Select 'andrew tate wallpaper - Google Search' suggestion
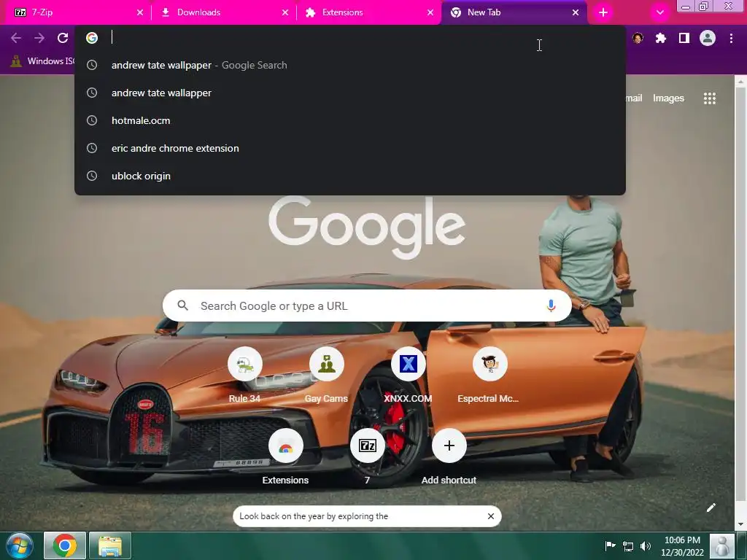This screenshot has height=560, width=747. [349, 65]
